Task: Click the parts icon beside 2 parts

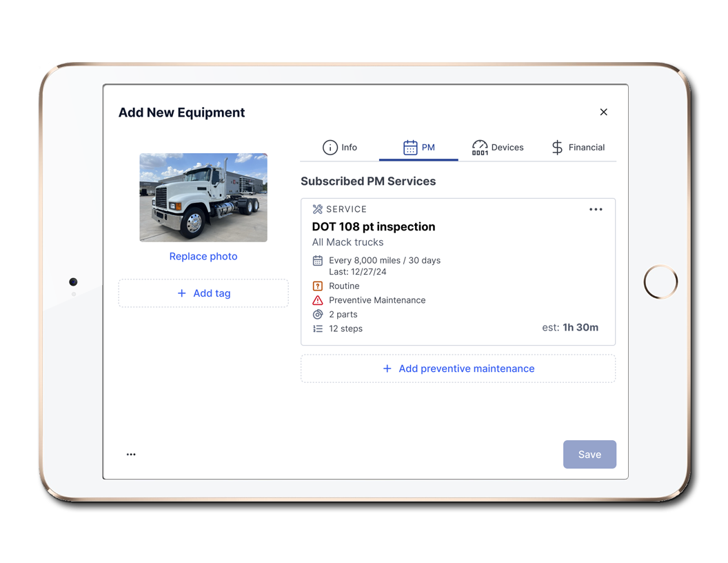Action: [318, 314]
